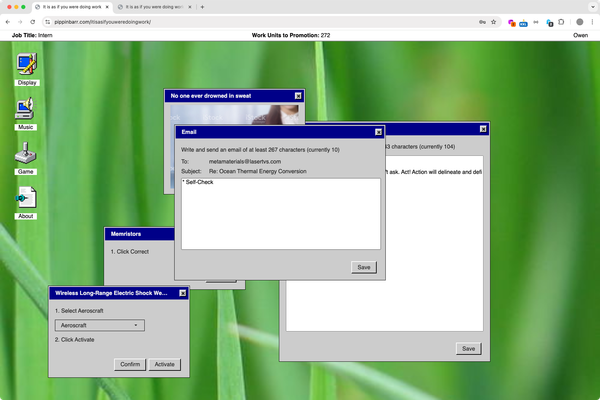
Task: Open the Chrome profile avatar
Action: (x=580, y=22)
